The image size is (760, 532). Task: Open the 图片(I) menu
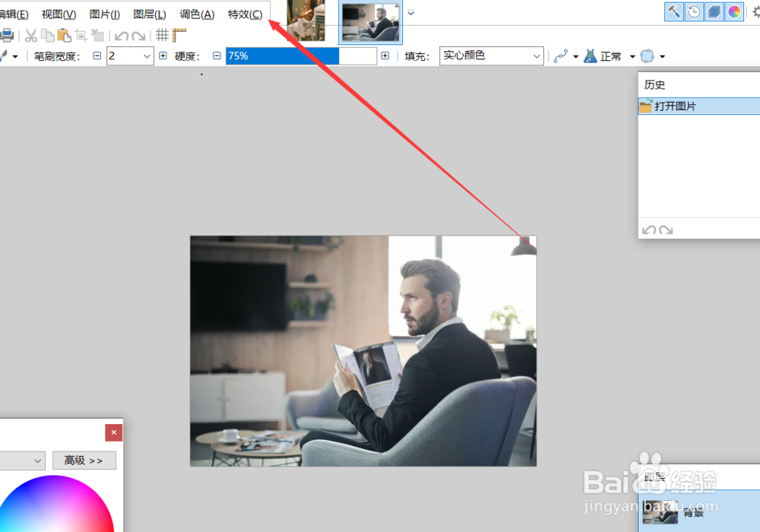click(x=105, y=14)
